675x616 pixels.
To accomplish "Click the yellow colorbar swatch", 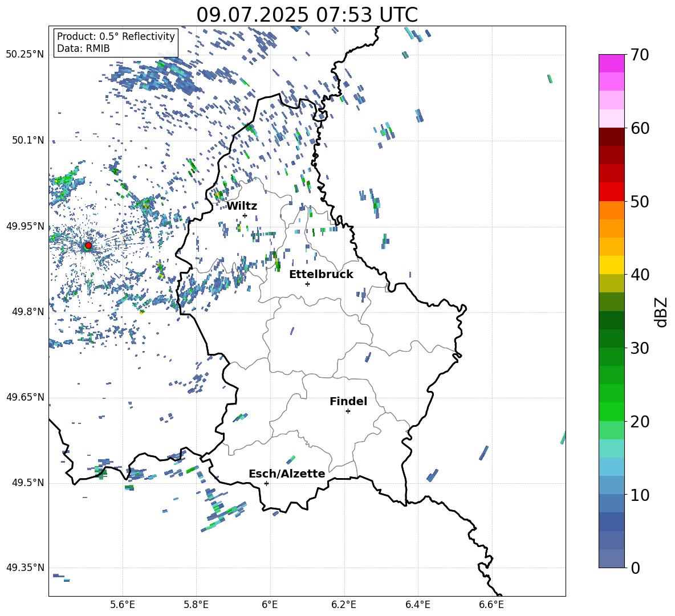I will [x=611, y=265].
